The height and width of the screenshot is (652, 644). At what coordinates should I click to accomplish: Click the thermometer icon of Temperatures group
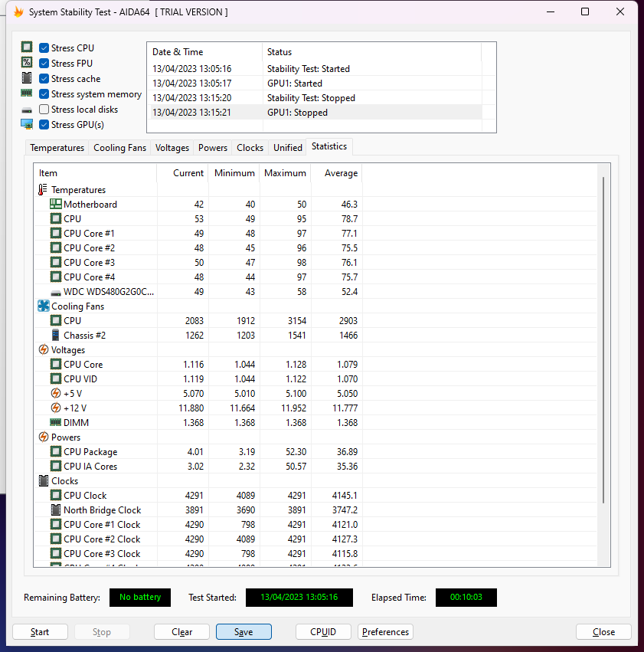tap(42, 189)
